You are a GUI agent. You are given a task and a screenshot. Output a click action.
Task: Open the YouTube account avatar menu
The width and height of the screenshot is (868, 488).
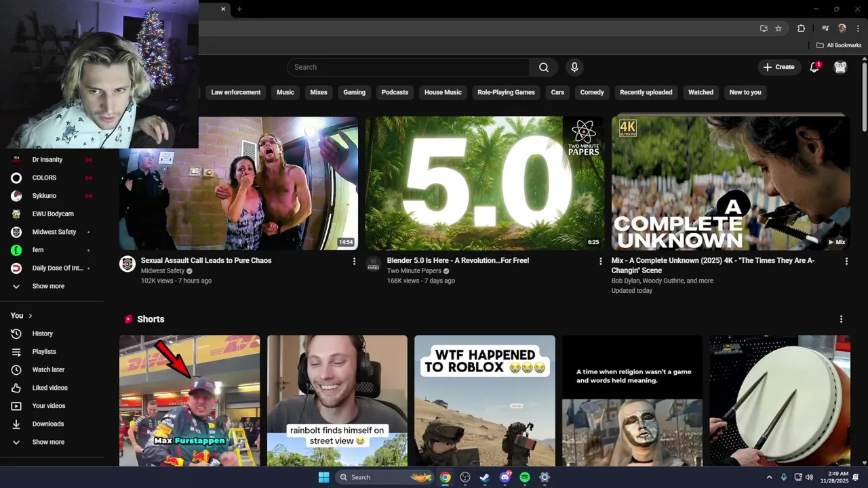point(840,67)
